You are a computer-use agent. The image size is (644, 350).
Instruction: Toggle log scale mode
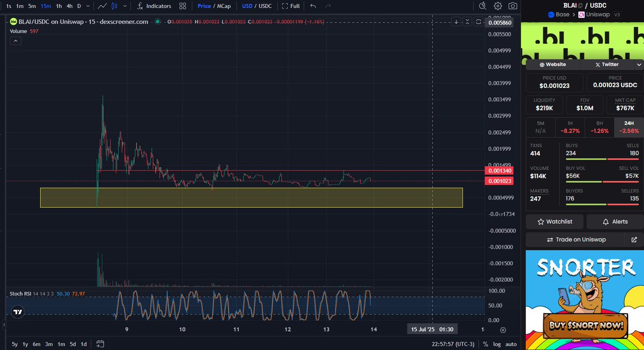tap(496, 344)
